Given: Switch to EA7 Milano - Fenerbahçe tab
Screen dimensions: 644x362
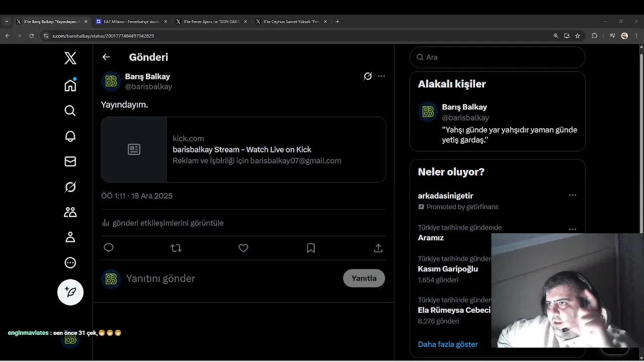Looking at the screenshot, I should 132,22.
